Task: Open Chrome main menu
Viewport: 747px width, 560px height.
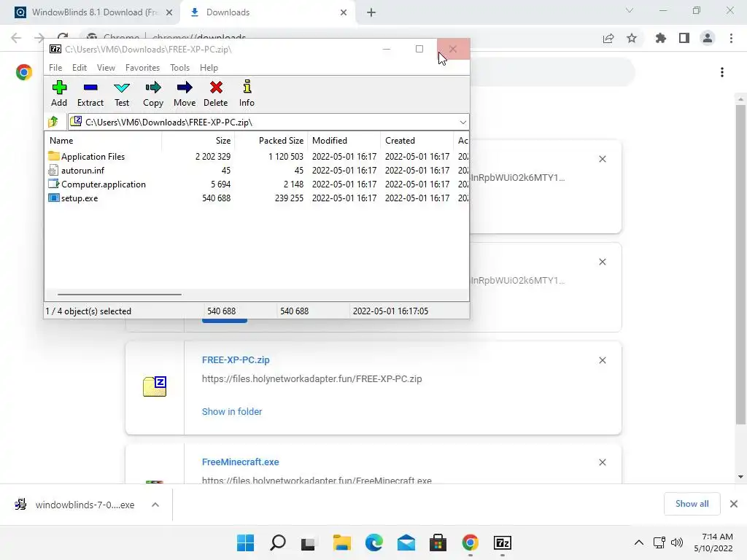Action: click(x=731, y=38)
